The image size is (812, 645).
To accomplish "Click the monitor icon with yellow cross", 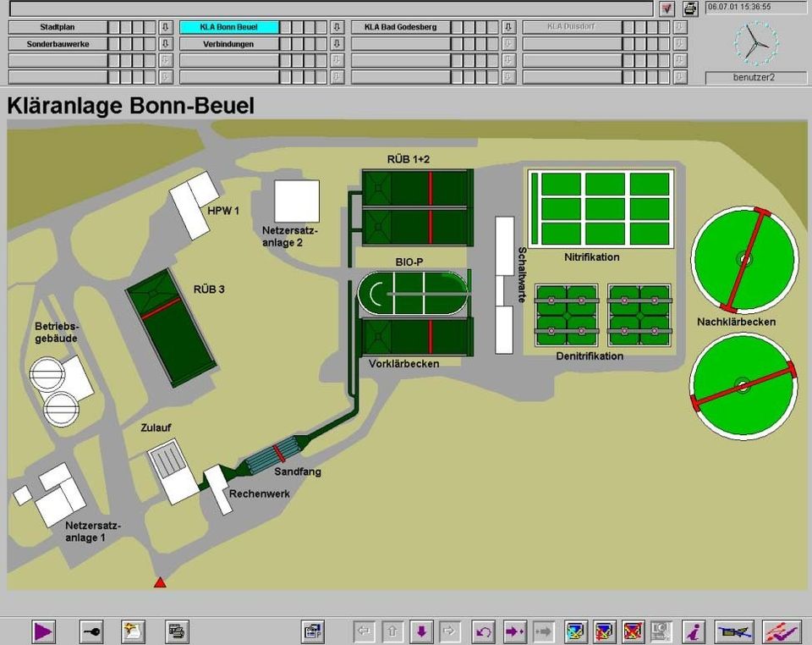I will (x=576, y=631).
